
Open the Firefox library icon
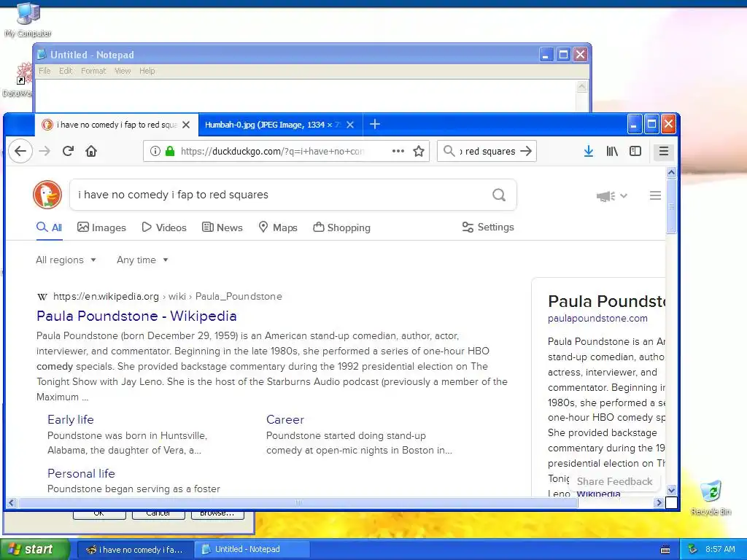[x=612, y=152]
